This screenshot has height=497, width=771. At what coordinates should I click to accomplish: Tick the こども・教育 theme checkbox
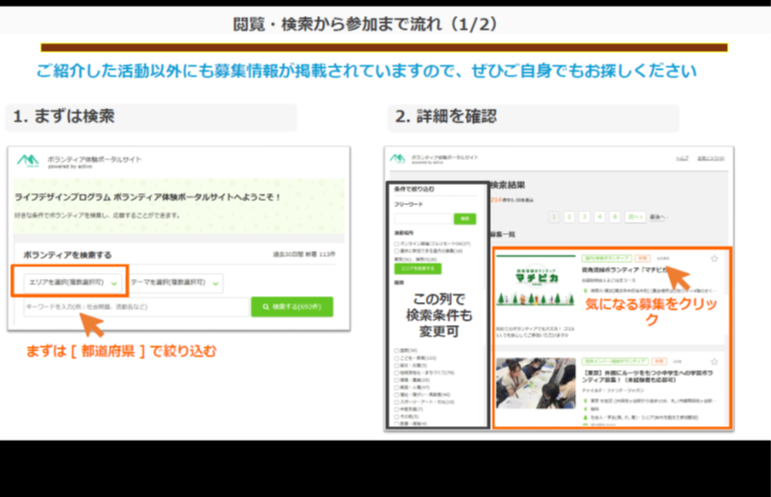[x=396, y=358]
